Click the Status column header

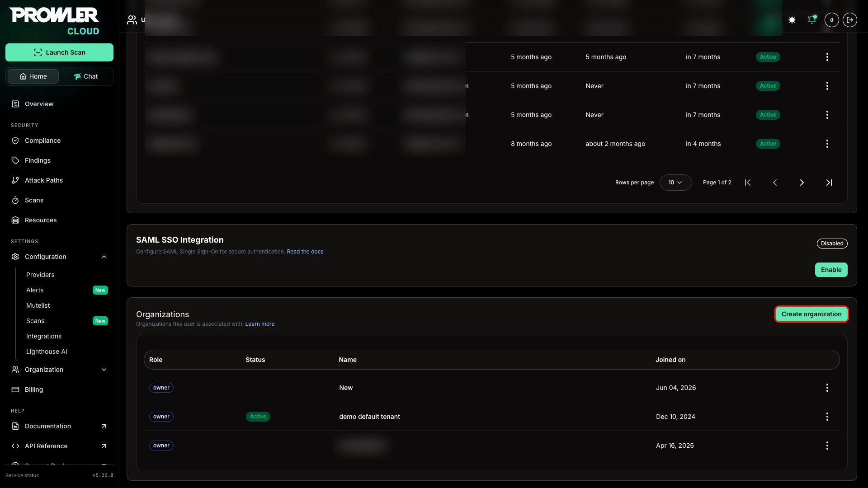(x=255, y=360)
